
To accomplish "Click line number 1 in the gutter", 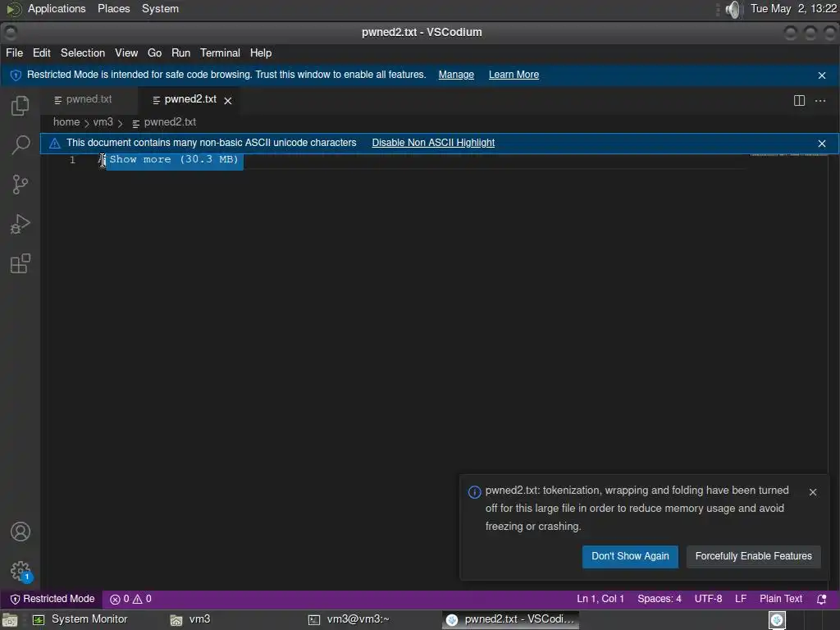I will pos(72,160).
